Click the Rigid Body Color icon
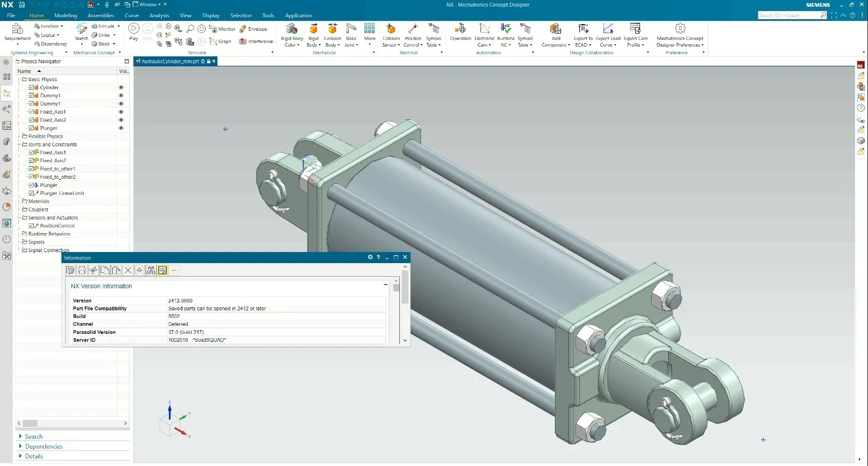The height and width of the screenshot is (466, 868). (292, 29)
